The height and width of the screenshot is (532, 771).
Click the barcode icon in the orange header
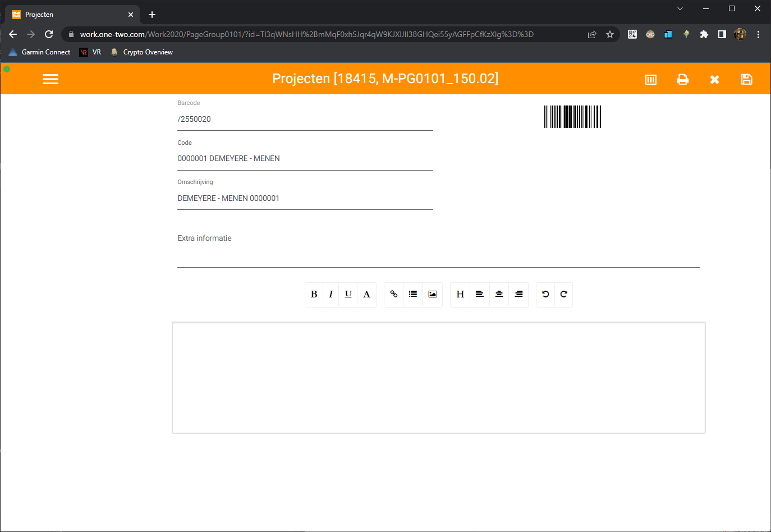click(x=651, y=80)
